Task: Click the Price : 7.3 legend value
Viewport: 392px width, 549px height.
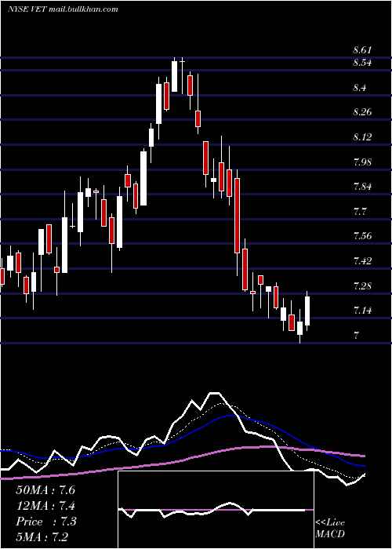Action: click(x=45, y=522)
